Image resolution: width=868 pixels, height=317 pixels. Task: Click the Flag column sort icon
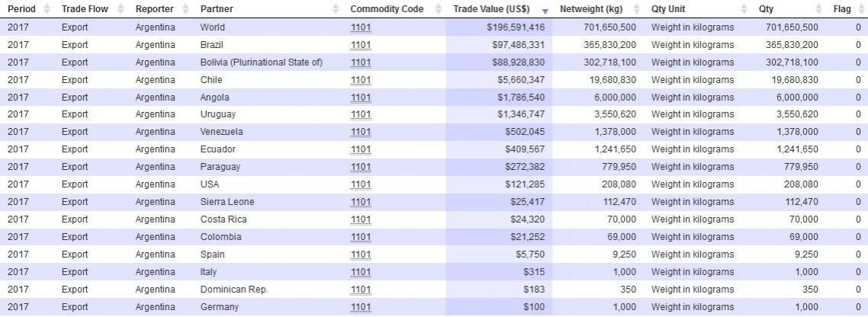pos(860,9)
